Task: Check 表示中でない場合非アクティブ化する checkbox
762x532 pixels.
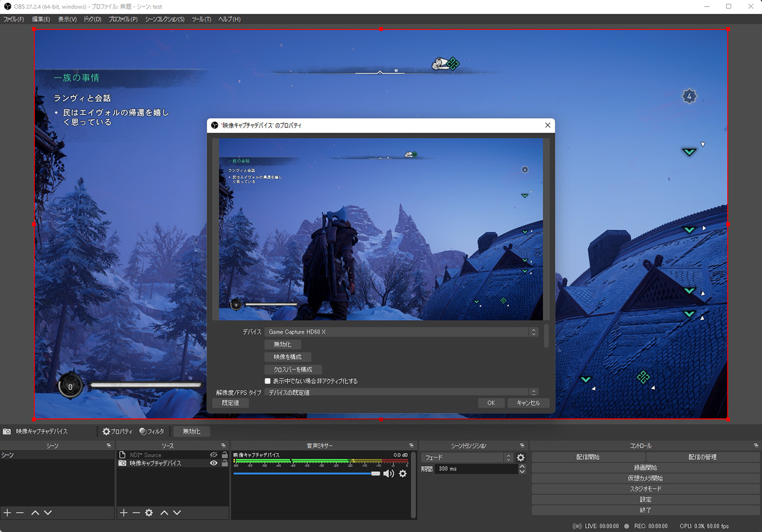Action: point(268,381)
